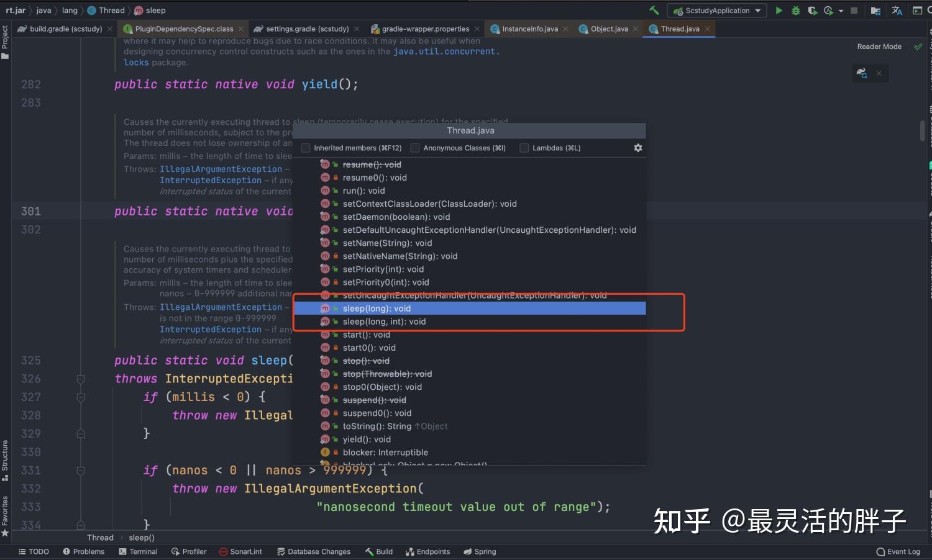Enable Reader Mode

point(879,46)
